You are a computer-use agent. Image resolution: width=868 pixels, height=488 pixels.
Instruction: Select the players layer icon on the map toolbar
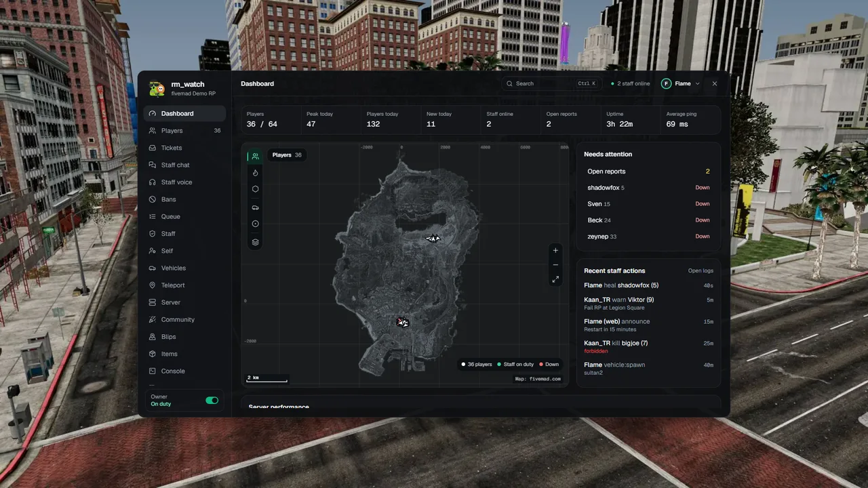(255, 156)
